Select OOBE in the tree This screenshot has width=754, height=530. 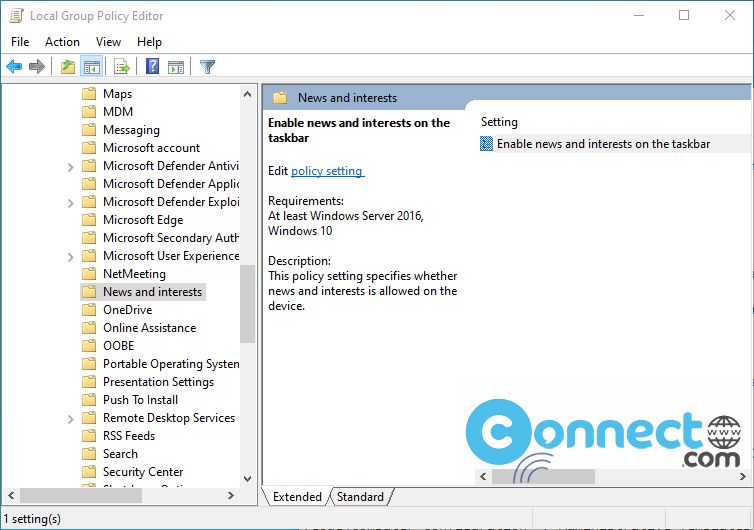coord(118,346)
